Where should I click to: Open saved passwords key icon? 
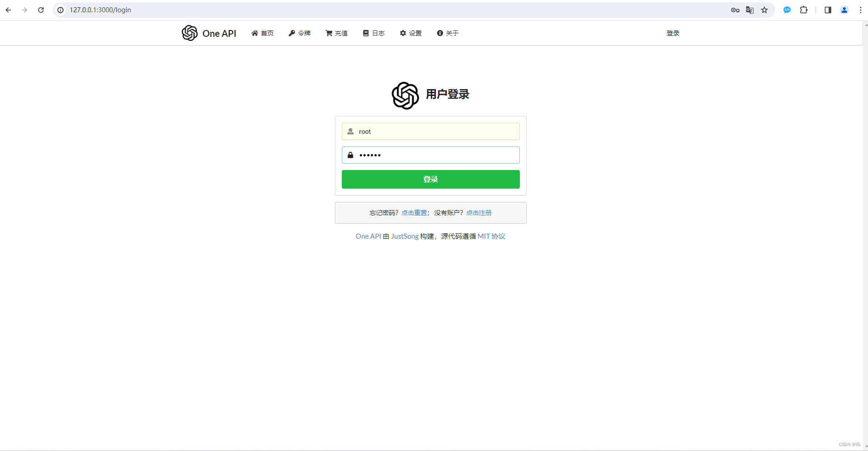(735, 10)
